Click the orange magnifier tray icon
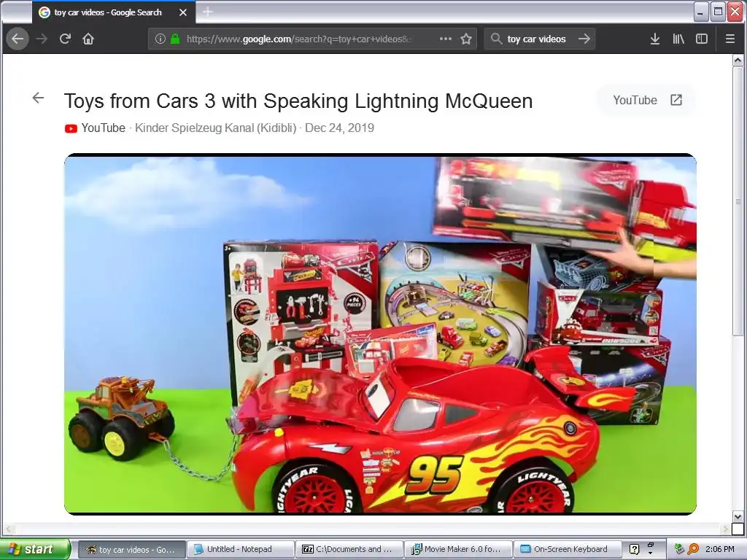The height and width of the screenshot is (560, 747). [x=693, y=549]
